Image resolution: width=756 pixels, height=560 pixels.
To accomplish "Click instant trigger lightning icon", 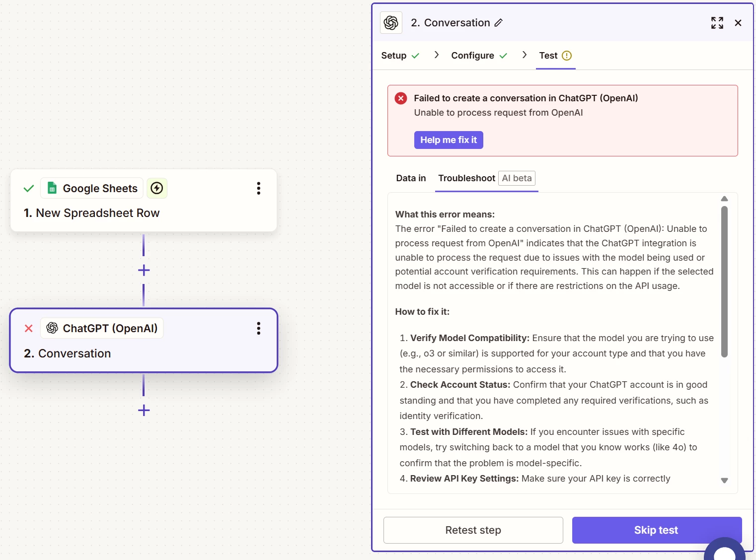I will point(157,188).
